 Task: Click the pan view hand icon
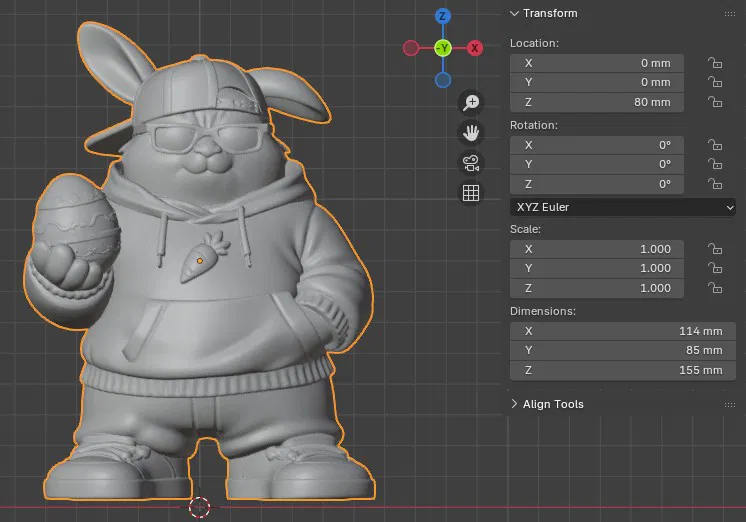point(471,133)
